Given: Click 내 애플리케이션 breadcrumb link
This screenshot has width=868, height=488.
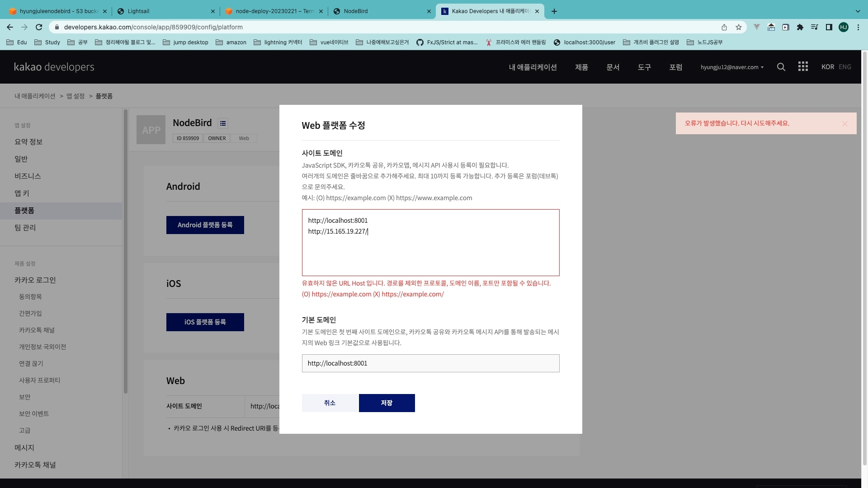Looking at the screenshot, I should 35,96.
